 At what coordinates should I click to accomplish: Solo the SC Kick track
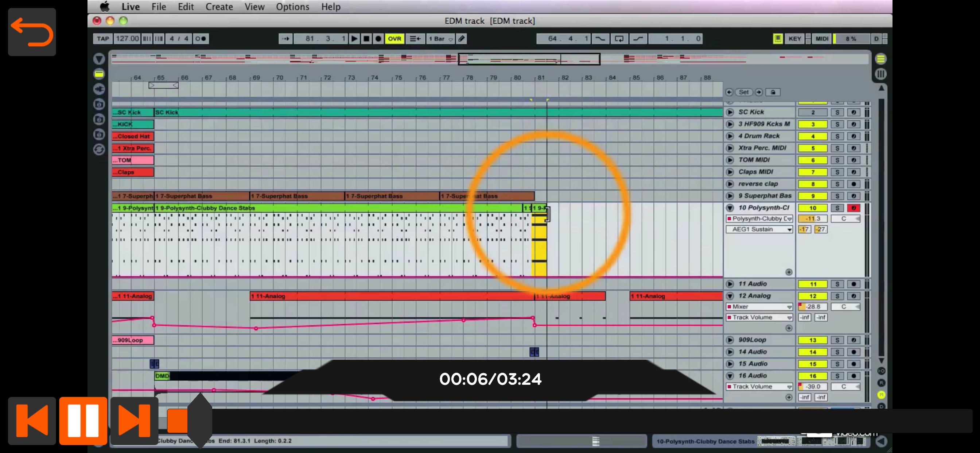(x=837, y=112)
